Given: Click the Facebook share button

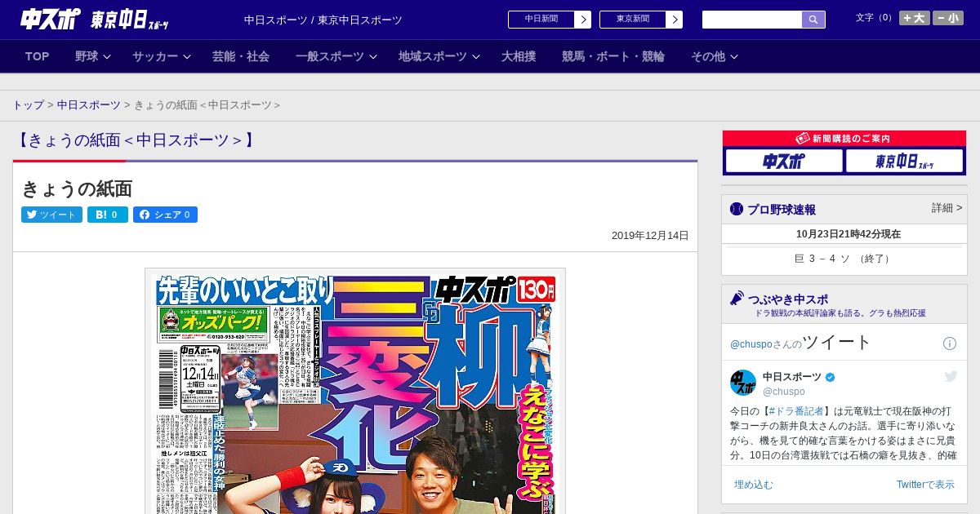Looking at the screenshot, I should coord(165,215).
